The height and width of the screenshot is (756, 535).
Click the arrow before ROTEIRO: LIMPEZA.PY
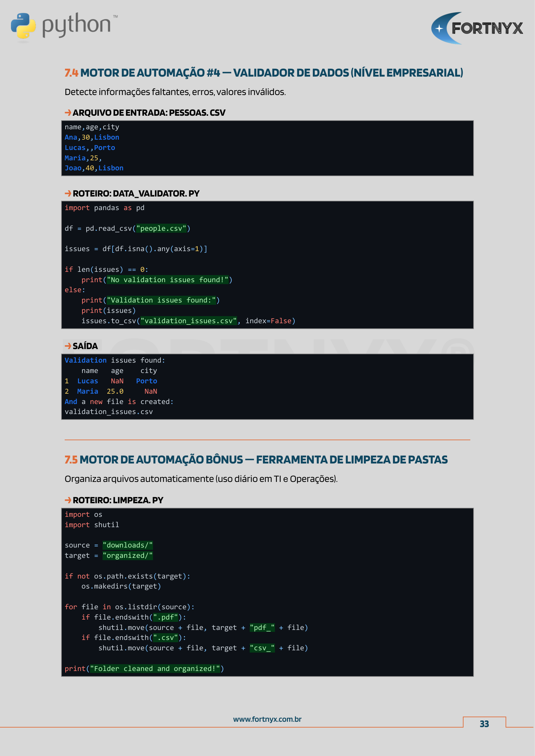click(68, 500)
